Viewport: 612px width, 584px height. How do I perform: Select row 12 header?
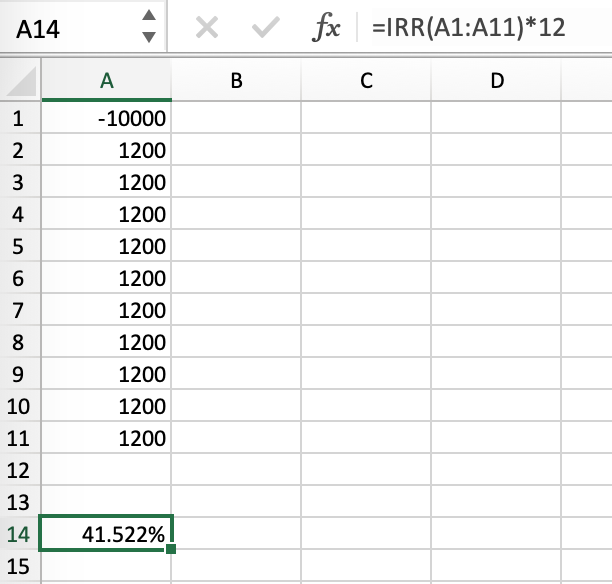pos(20,470)
